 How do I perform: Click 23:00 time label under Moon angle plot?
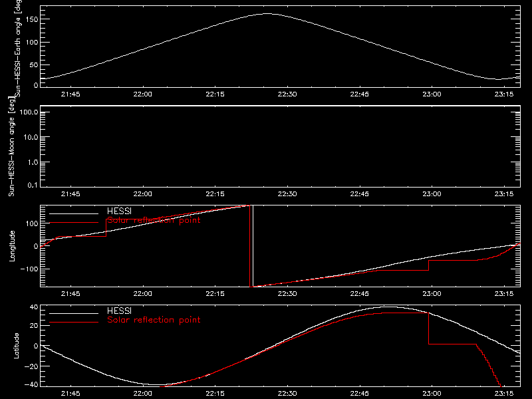(432, 194)
